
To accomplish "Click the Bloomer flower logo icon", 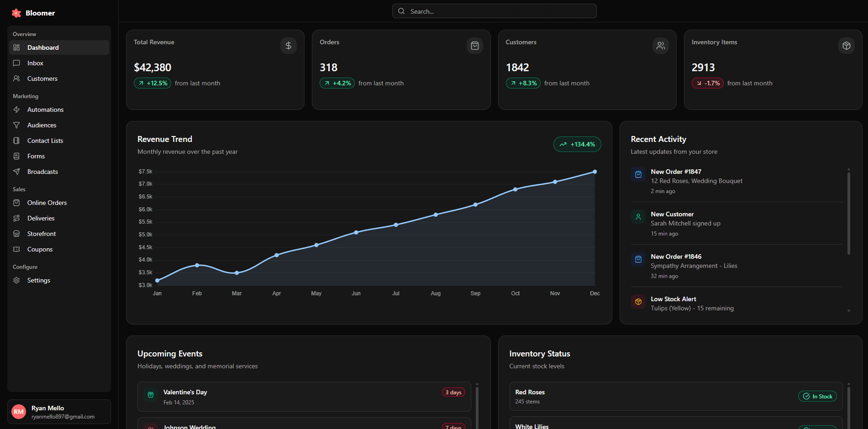I will 16,13.
